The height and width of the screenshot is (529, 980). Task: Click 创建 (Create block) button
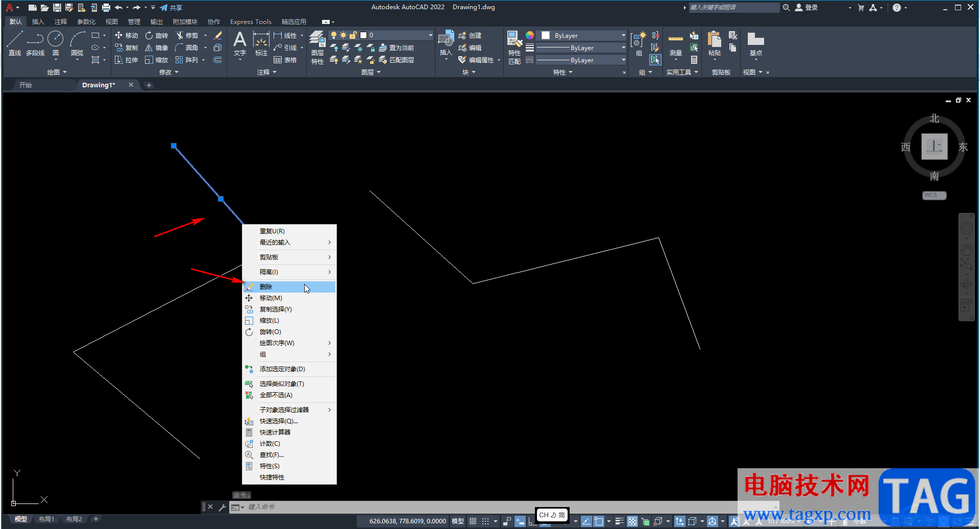pos(470,35)
